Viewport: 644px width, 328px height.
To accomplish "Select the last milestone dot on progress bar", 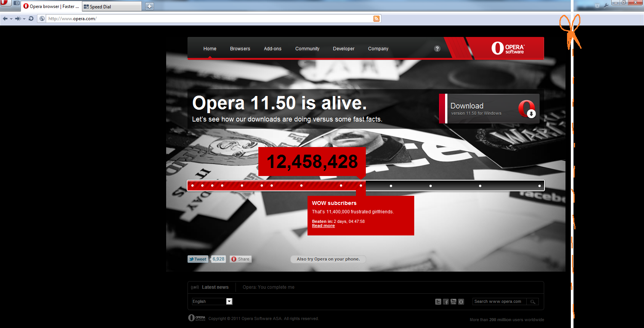I will 540,186.
